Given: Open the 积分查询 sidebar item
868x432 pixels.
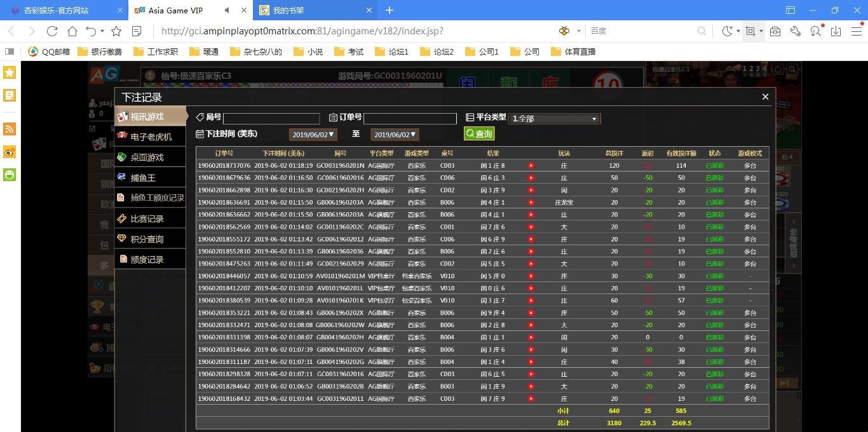Looking at the screenshot, I should [x=147, y=239].
